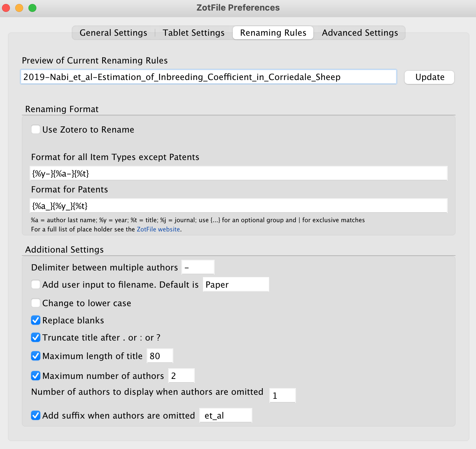
Task: Edit the Format for Patents field
Action: pos(239,206)
